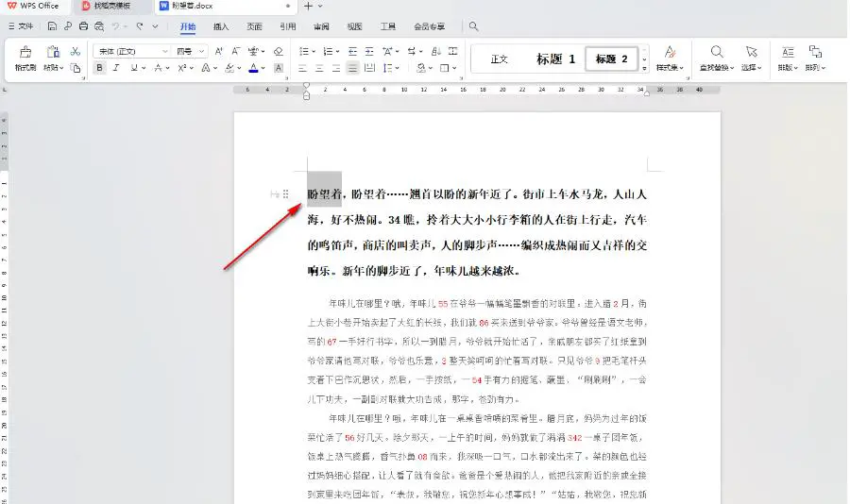Viewport: 850px width, 504px height.
Task: Toggle center alignment button
Action: [x=319, y=68]
